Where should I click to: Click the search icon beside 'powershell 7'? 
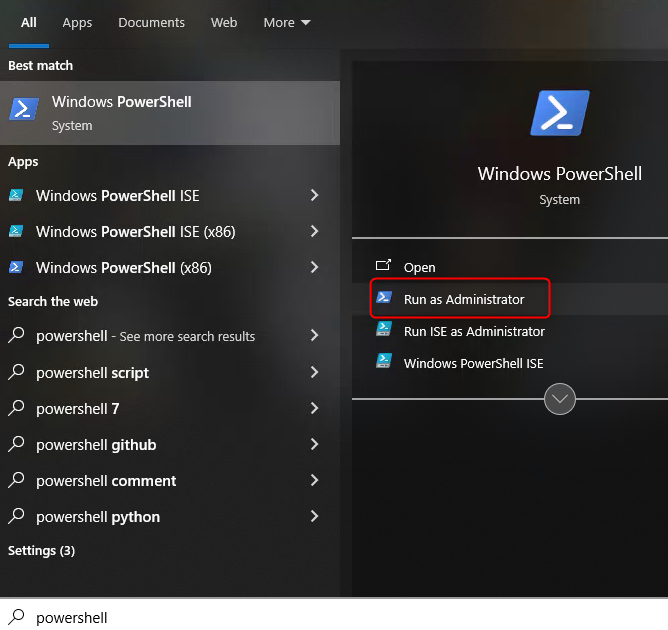tap(17, 408)
